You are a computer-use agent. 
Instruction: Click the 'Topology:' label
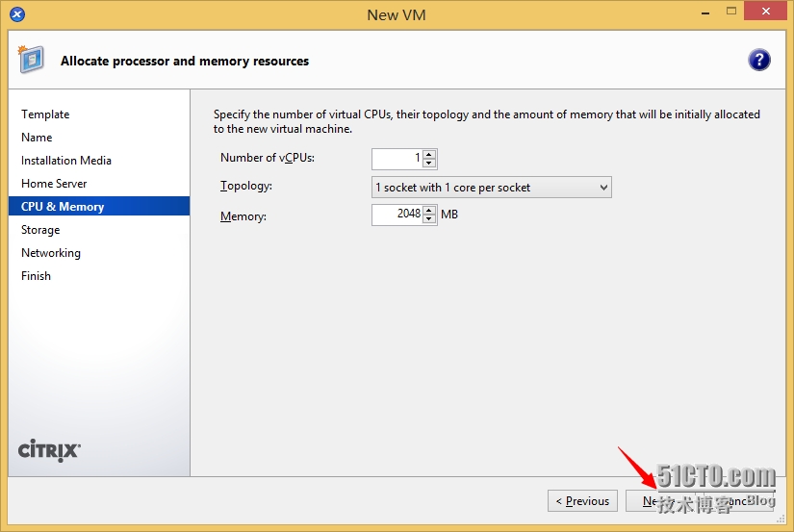[246, 187]
